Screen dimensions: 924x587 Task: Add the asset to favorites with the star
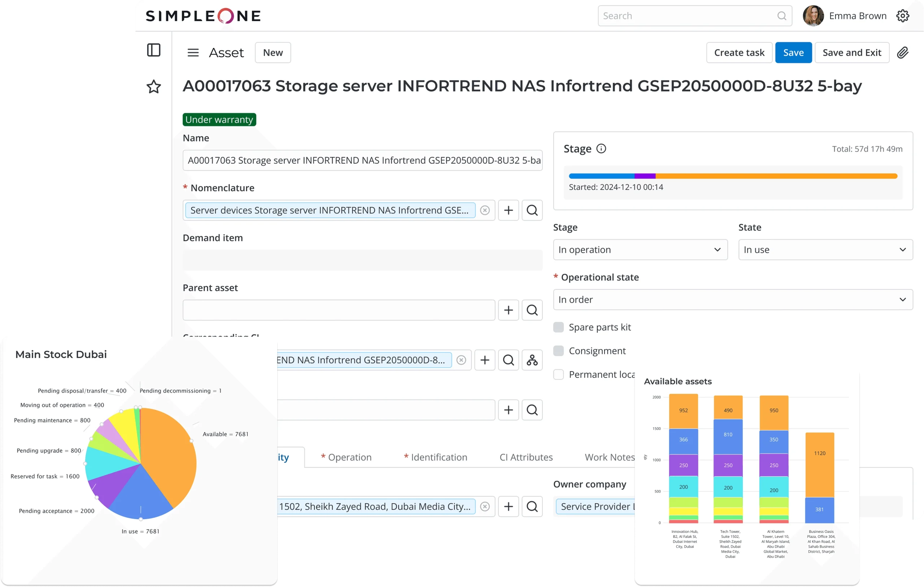pos(153,87)
